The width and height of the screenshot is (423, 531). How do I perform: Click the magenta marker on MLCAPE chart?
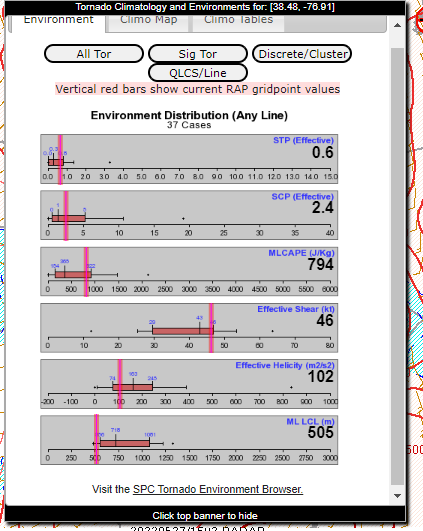[86, 272]
